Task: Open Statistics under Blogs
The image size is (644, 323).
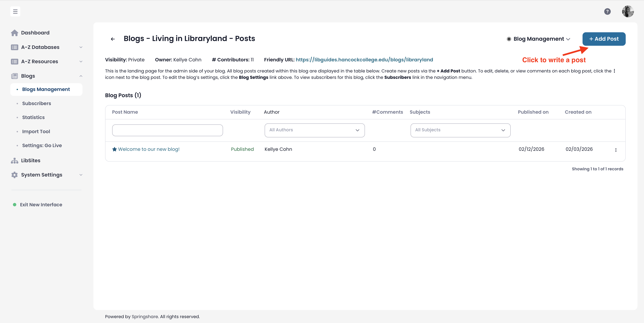Action: [33, 117]
